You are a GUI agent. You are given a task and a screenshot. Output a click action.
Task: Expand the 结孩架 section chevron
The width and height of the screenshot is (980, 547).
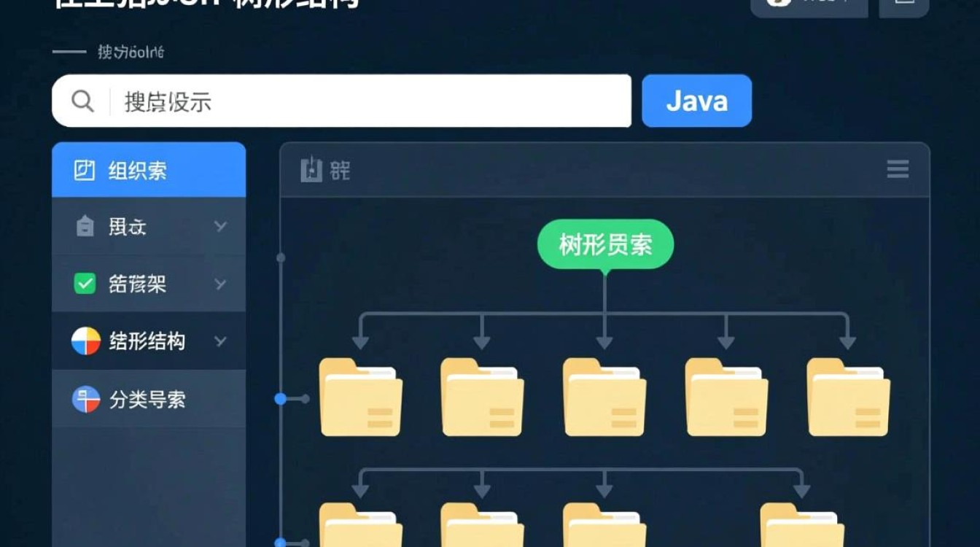[221, 284]
